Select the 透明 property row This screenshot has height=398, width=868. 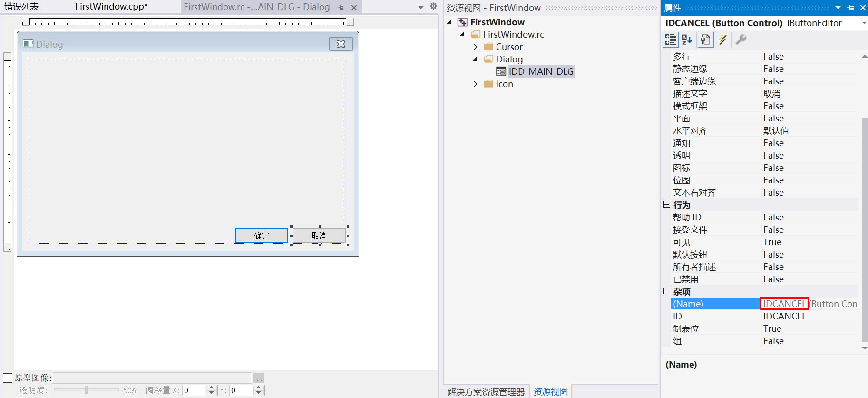(x=764, y=155)
